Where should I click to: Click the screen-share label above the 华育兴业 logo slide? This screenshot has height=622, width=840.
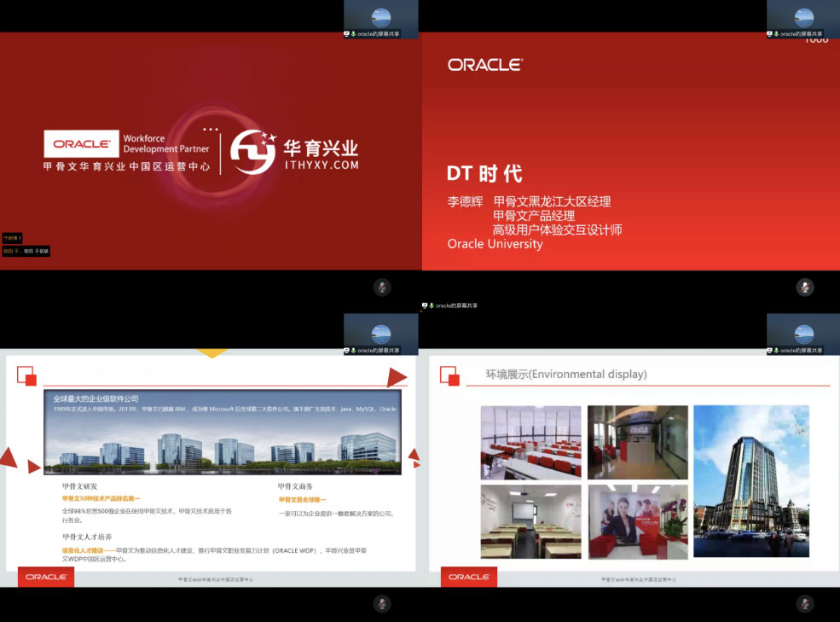click(376, 34)
